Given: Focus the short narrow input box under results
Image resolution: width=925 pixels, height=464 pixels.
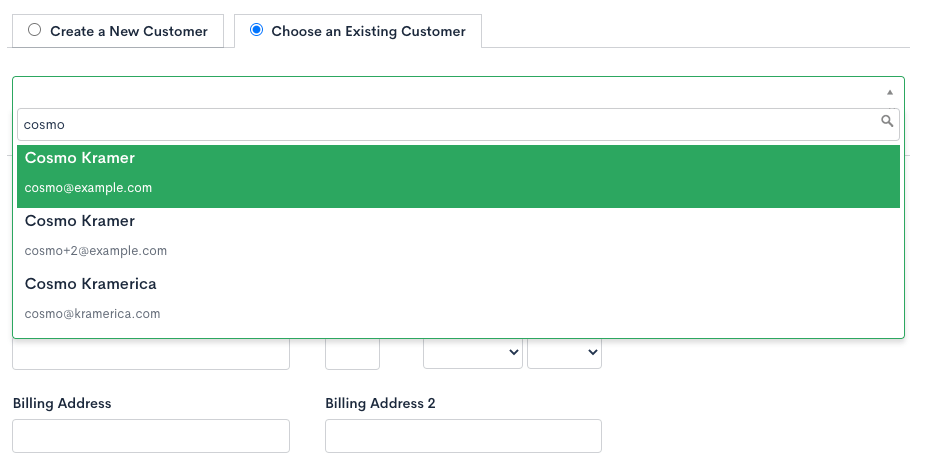Looking at the screenshot, I should tap(352, 355).
